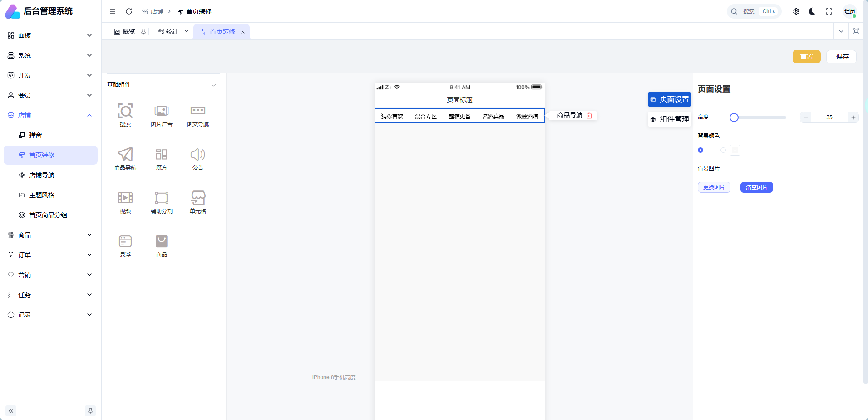868x420 pixels.
Task: Add the 单元格 cell component
Action: click(x=198, y=202)
